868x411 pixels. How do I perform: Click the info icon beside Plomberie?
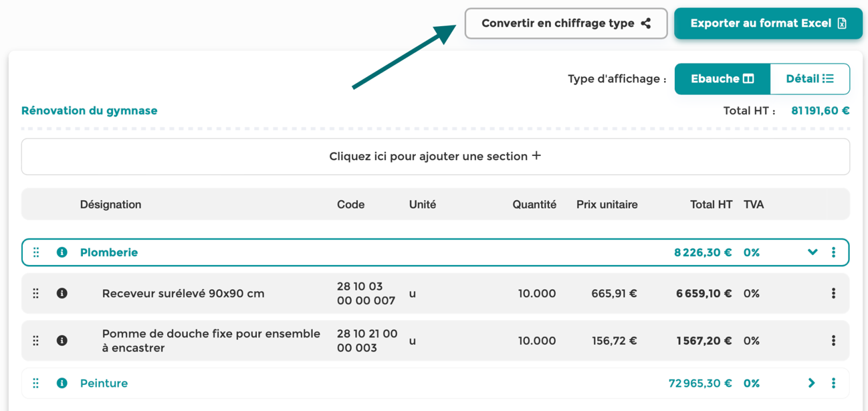(x=62, y=252)
